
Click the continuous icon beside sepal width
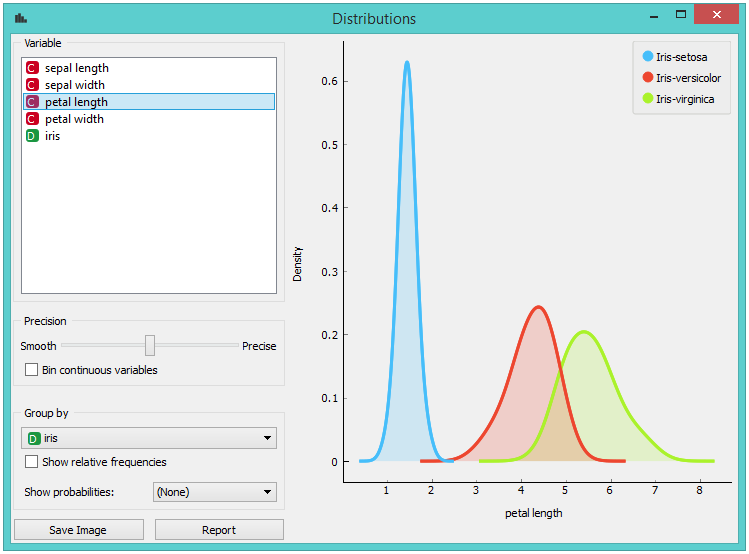32,85
